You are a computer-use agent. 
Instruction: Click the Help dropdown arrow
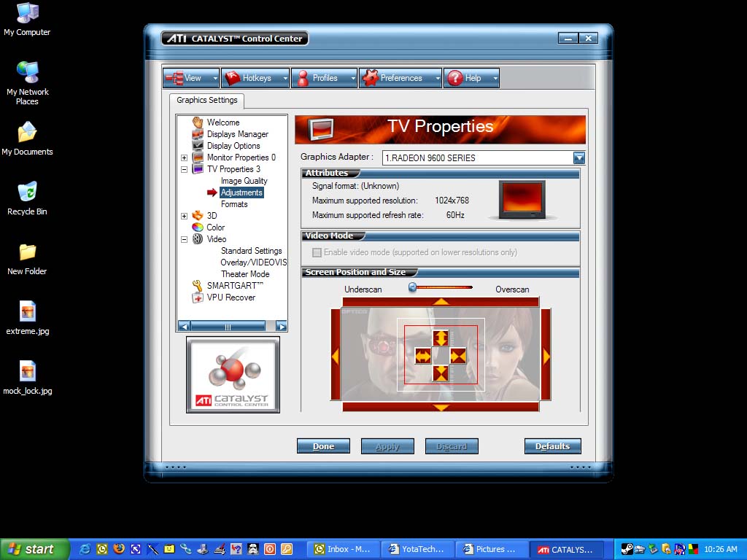[495, 78]
